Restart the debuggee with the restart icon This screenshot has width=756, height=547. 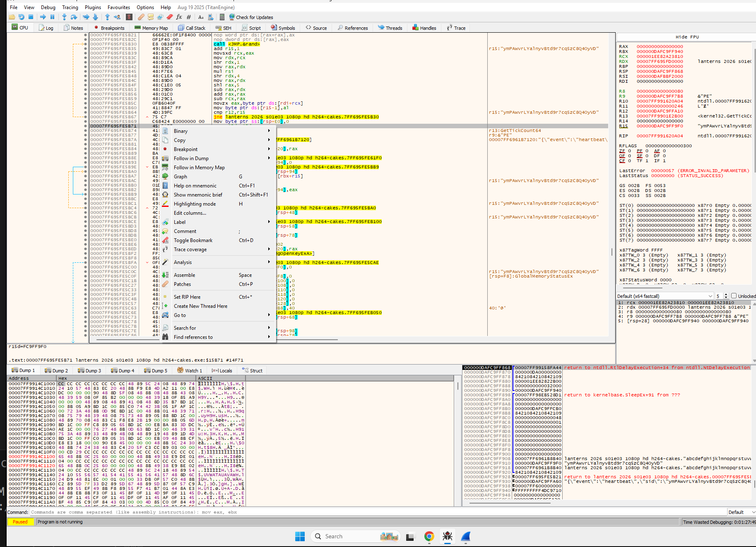[22, 17]
